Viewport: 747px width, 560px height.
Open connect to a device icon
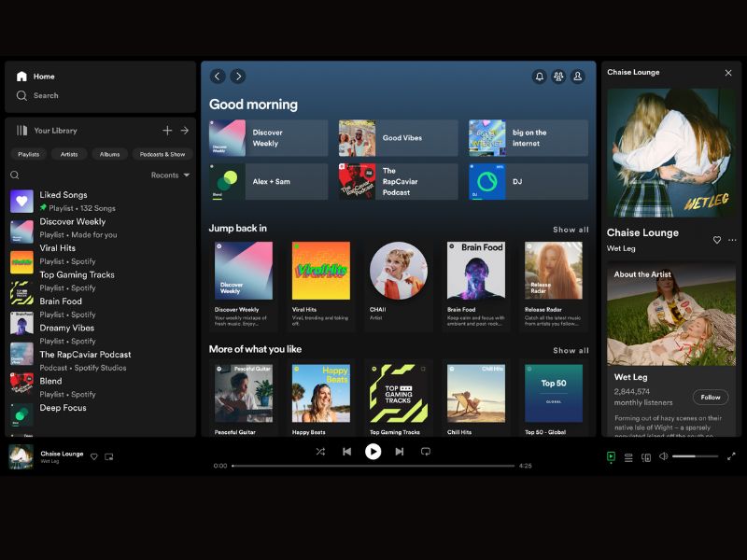click(646, 457)
